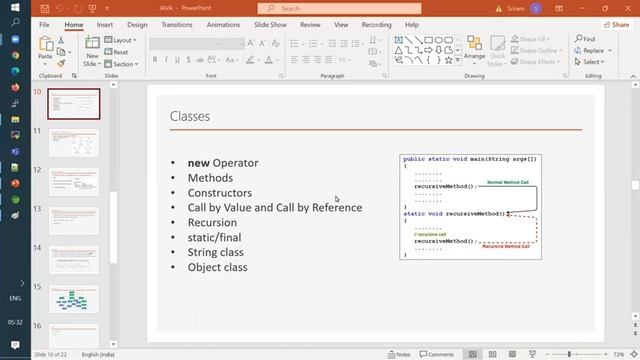The width and height of the screenshot is (640, 360).
Task: Open the Font Color swatch
Action: coord(269,60)
